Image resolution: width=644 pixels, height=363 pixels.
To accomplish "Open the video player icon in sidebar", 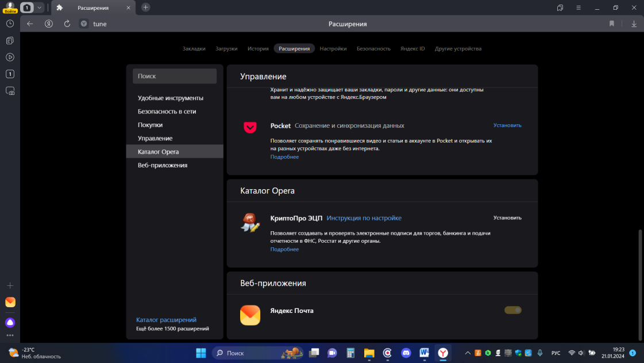I will pyautogui.click(x=10, y=57).
